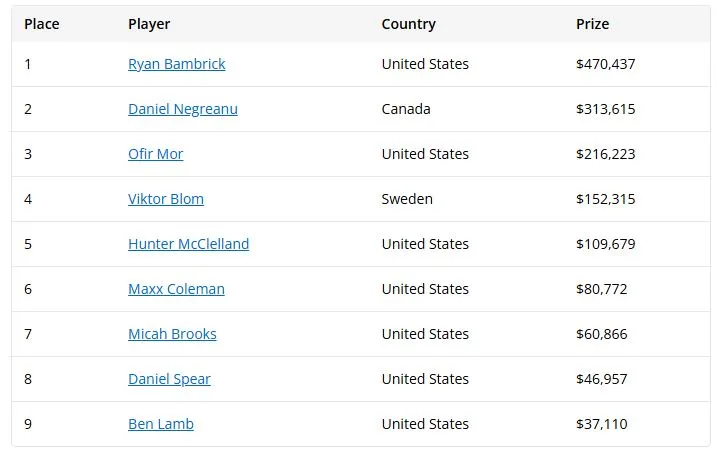The width and height of the screenshot is (719, 458).
Task: Open Ryan Bambrick's player profile link
Action: (x=177, y=64)
